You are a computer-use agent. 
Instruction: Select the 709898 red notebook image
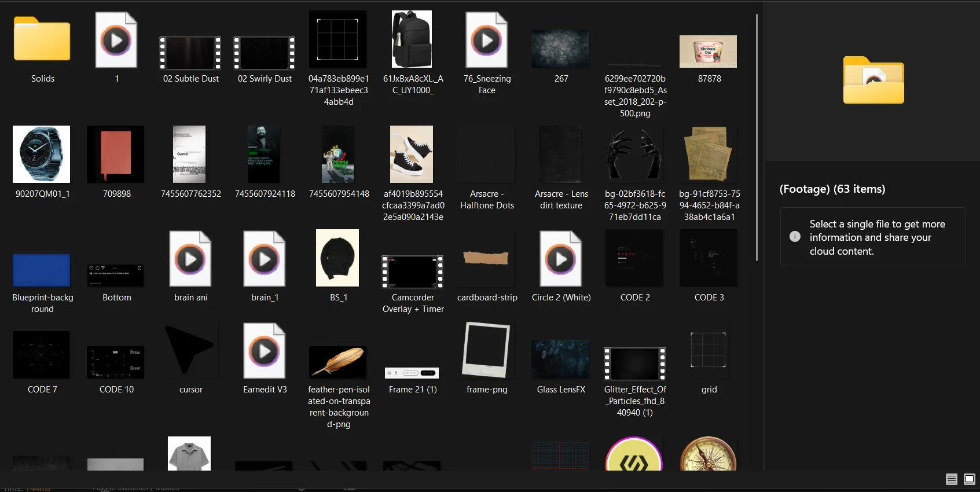coord(116,155)
